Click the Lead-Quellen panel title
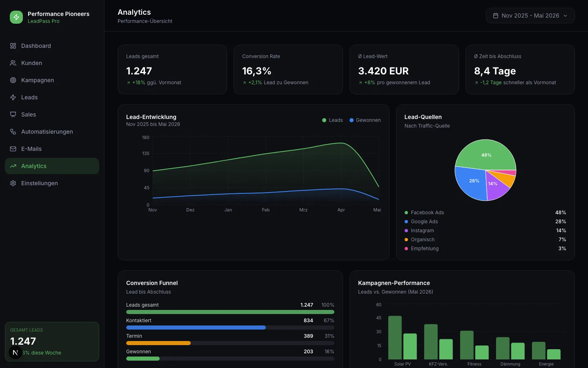 tap(423, 117)
